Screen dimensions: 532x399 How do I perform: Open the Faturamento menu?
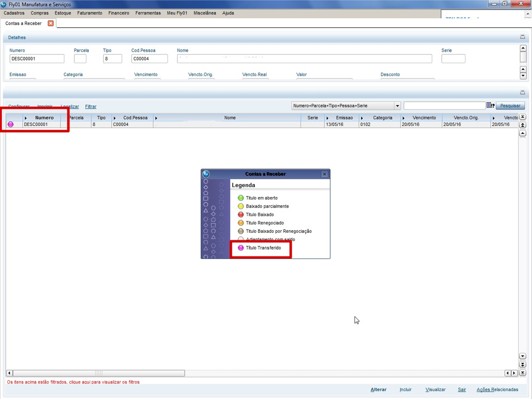[90, 13]
